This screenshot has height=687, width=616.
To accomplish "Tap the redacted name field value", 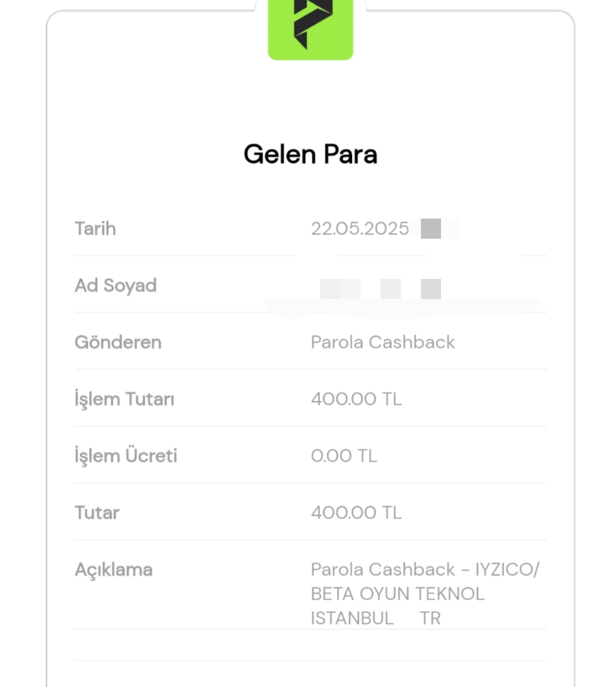I will (x=381, y=289).
